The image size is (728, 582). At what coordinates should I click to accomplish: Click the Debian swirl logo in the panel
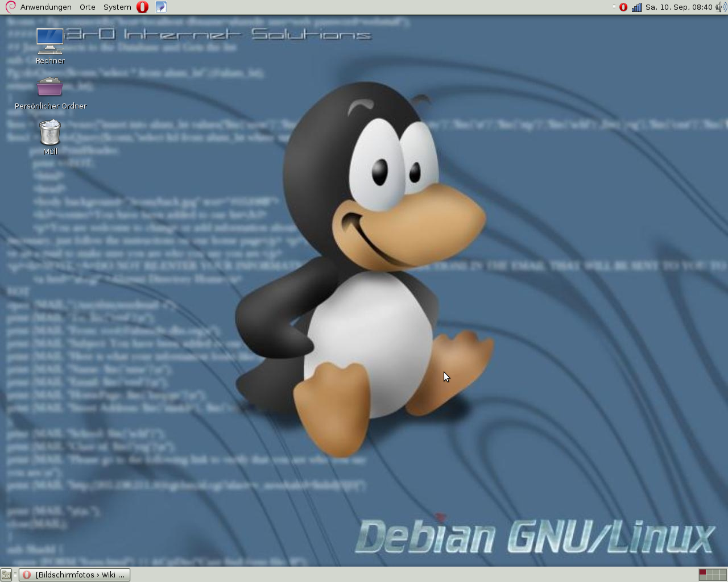point(10,7)
